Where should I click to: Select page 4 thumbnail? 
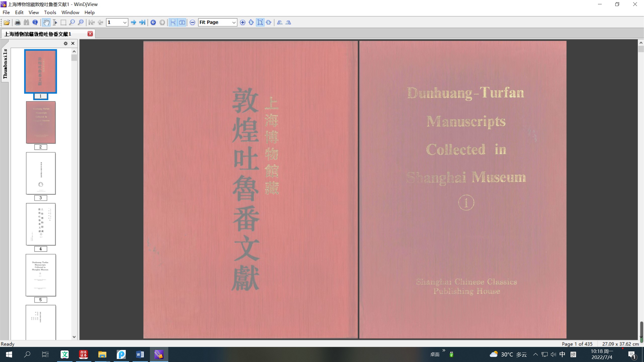point(41,224)
